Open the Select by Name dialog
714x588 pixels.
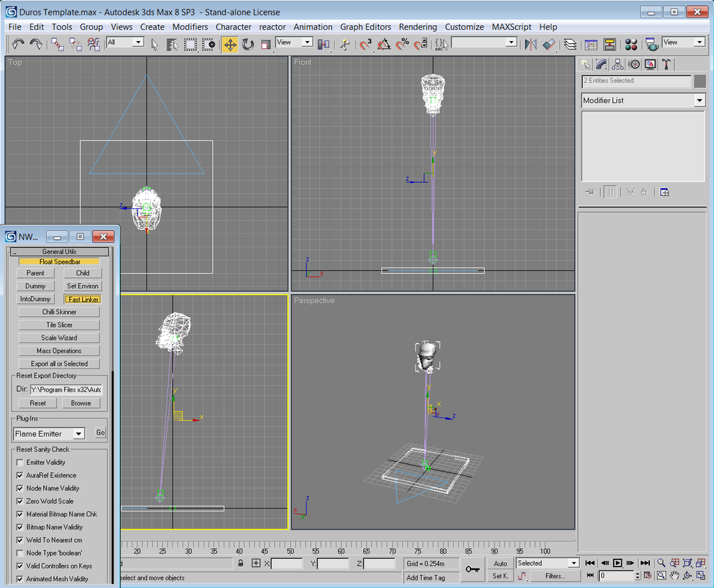click(x=172, y=44)
